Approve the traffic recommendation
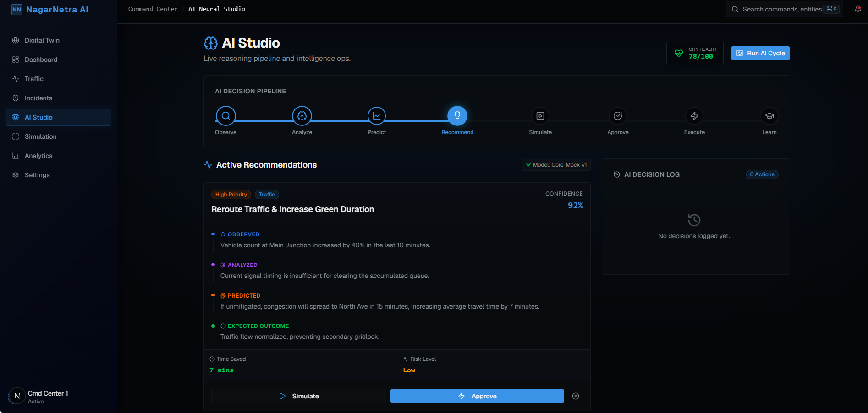Image resolution: width=868 pixels, height=413 pixels. pos(477,396)
